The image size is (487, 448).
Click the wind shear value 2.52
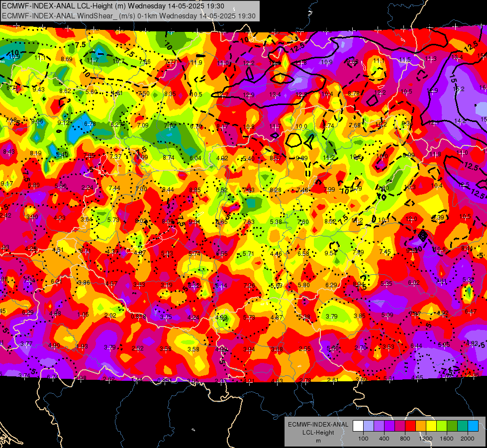pyautogui.click(x=138, y=348)
